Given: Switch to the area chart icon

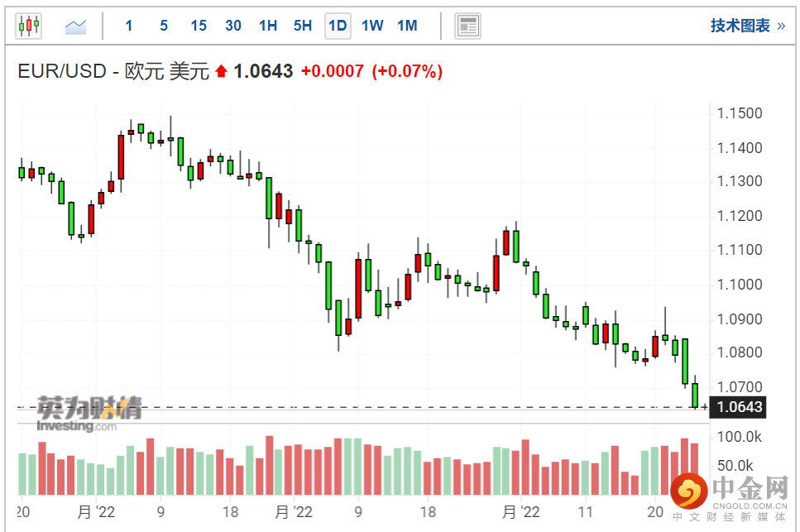Looking at the screenshot, I should pos(76,26).
